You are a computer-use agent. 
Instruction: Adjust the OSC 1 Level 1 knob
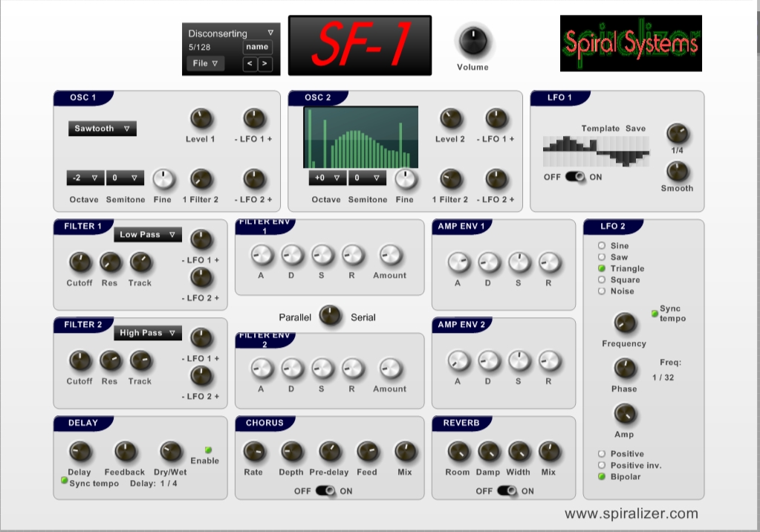(201, 118)
